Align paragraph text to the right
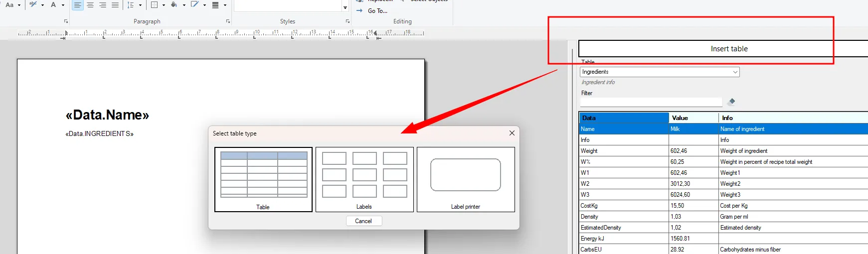868x254 pixels. click(103, 5)
